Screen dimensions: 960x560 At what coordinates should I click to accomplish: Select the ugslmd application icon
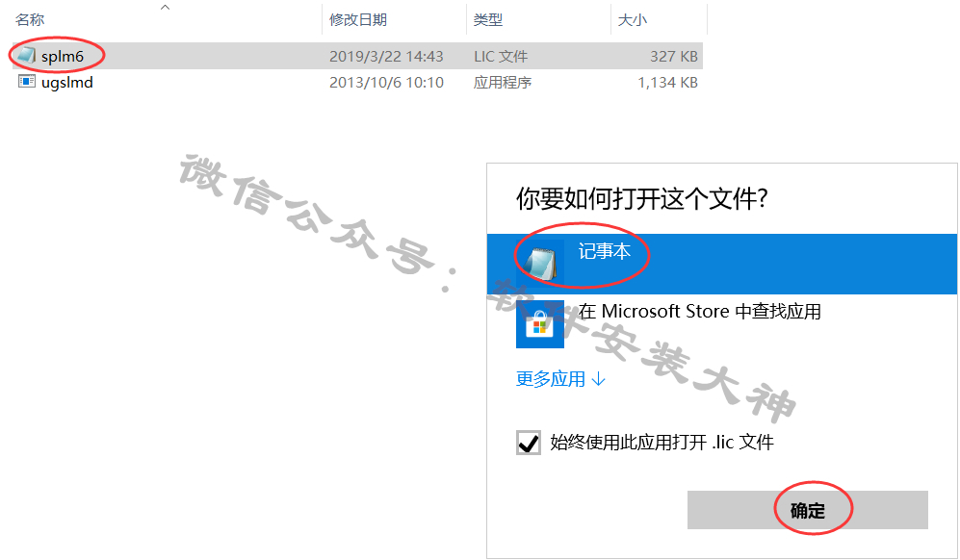26,82
